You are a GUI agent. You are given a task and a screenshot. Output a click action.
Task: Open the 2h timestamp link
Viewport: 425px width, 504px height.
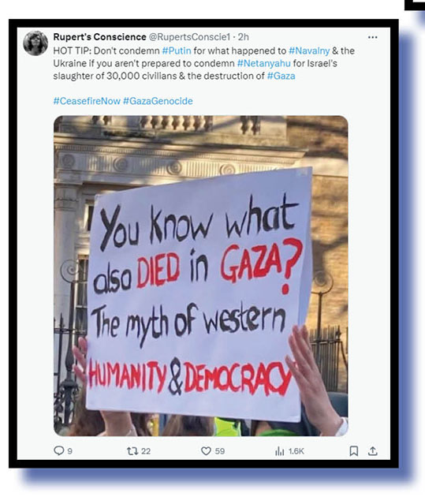pos(244,37)
